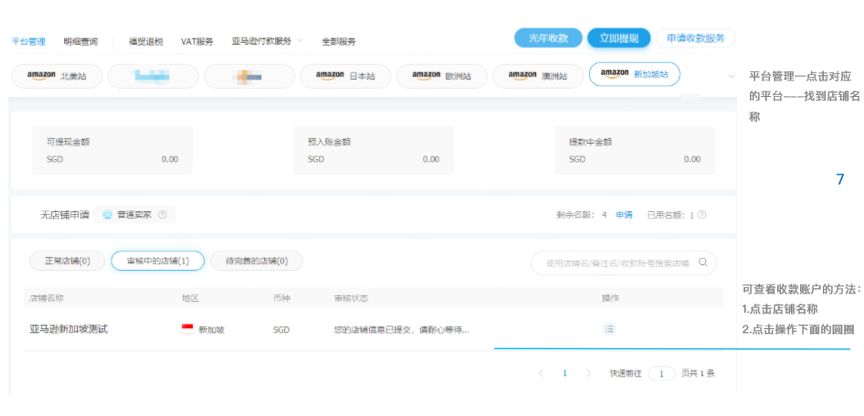864x416 pixels.
Task: Open the 全部服务 menu item
Action: click(338, 41)
